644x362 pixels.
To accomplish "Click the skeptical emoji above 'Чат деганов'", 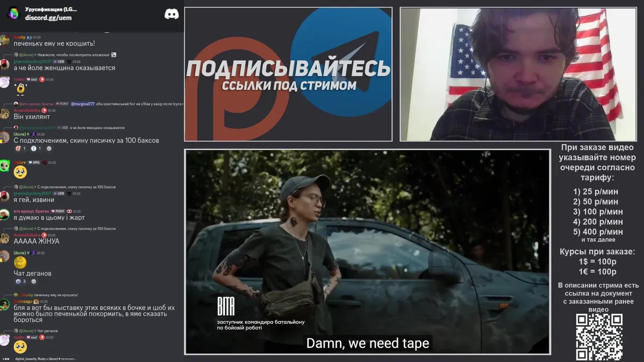I will click(20, 262).
